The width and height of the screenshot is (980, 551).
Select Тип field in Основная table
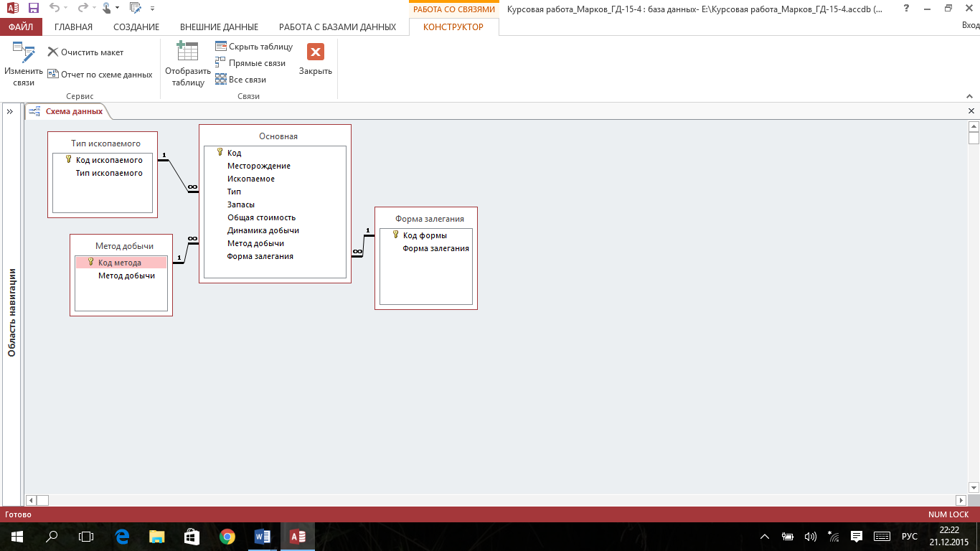275,192
